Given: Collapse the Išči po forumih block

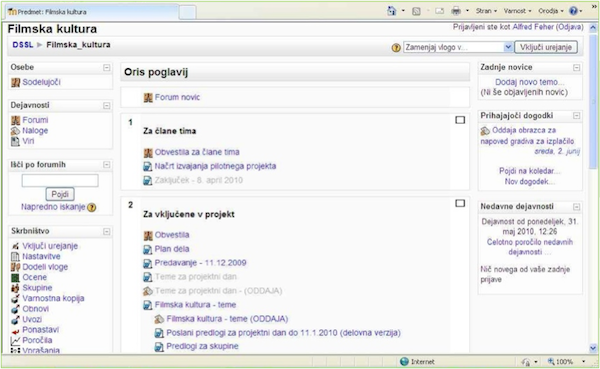Looking at the screenshot, I should coord(106,165).
